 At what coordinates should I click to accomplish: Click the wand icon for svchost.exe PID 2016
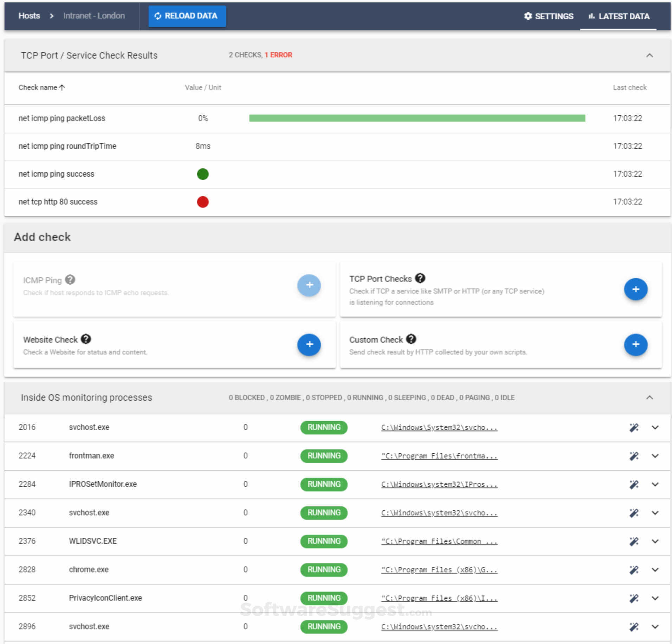[x=634, y=427]
